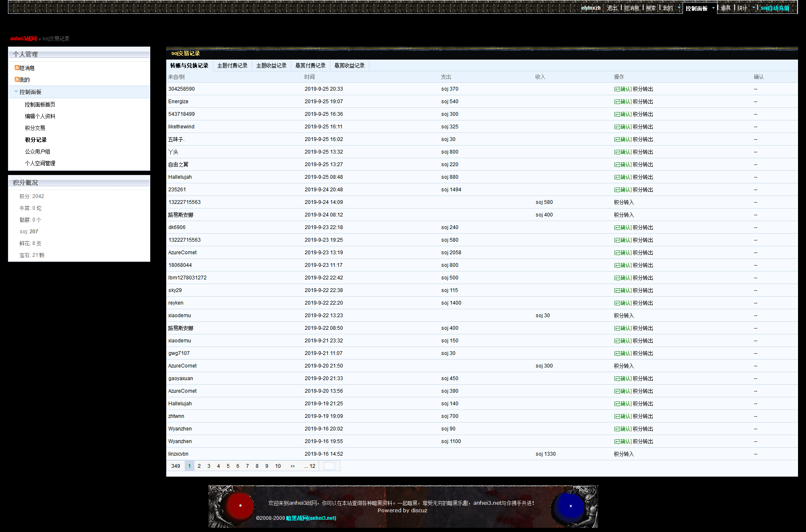Switch to the 悬赏收益记录 tab
Viewport: 806px width, 532px height.
(x=349, y=65)
